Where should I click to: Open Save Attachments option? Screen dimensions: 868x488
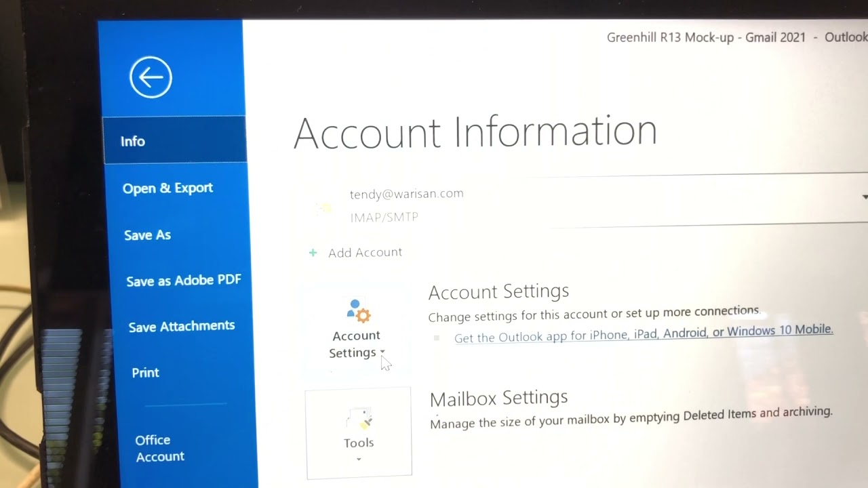pyautogui.click(x=182, y=327)
